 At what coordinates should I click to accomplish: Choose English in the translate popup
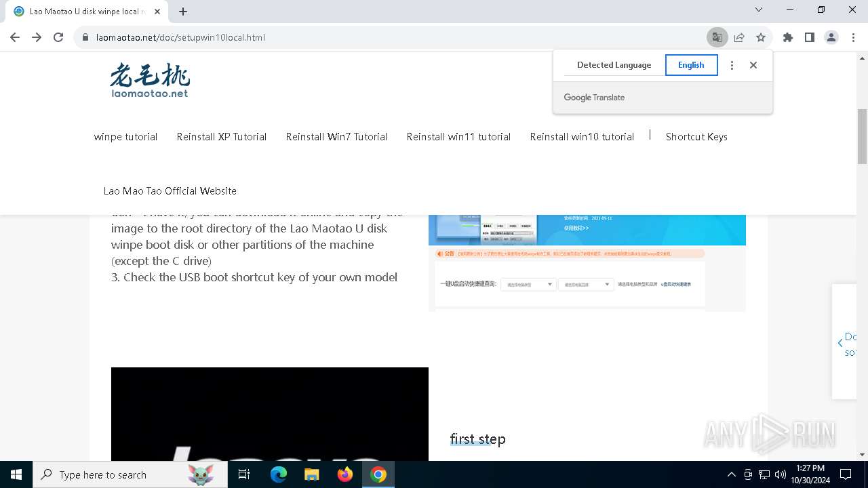(691, 65)
